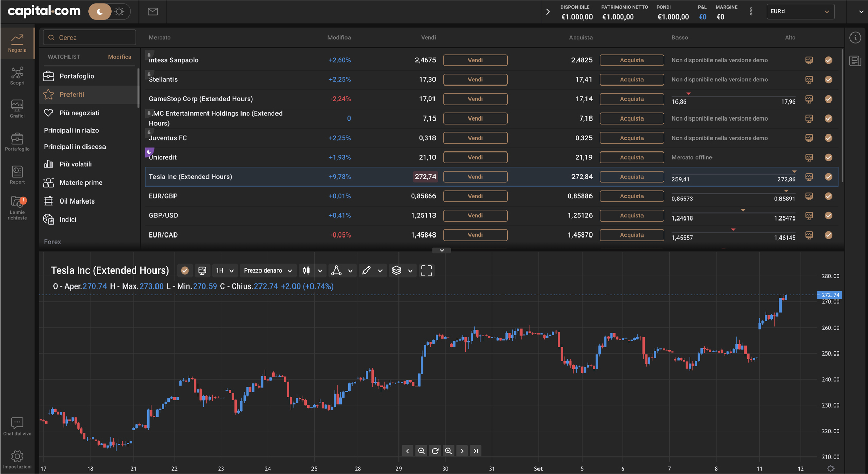The width and height of the screenshot is (868, 474).
Task: Open the 1H timeframe dropdown
Action: pos(225,270)
